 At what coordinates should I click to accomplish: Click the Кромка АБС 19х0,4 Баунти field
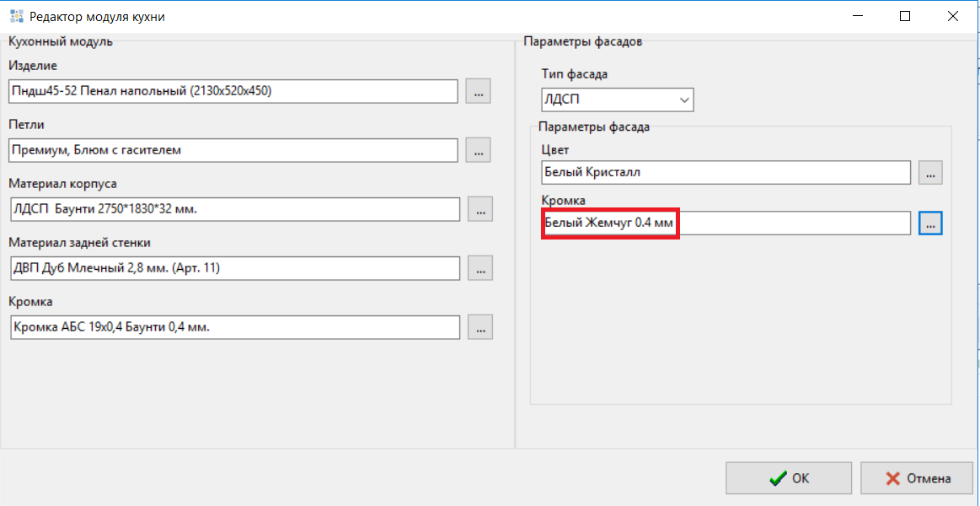[x=234, y=327]
